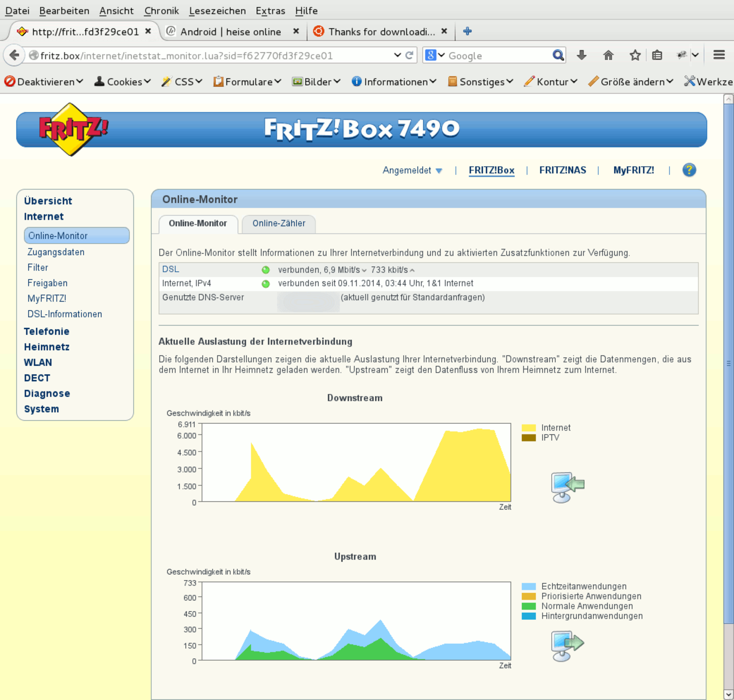
Task: Open Filter in the sidebar
Action: (x=38, y=268)
